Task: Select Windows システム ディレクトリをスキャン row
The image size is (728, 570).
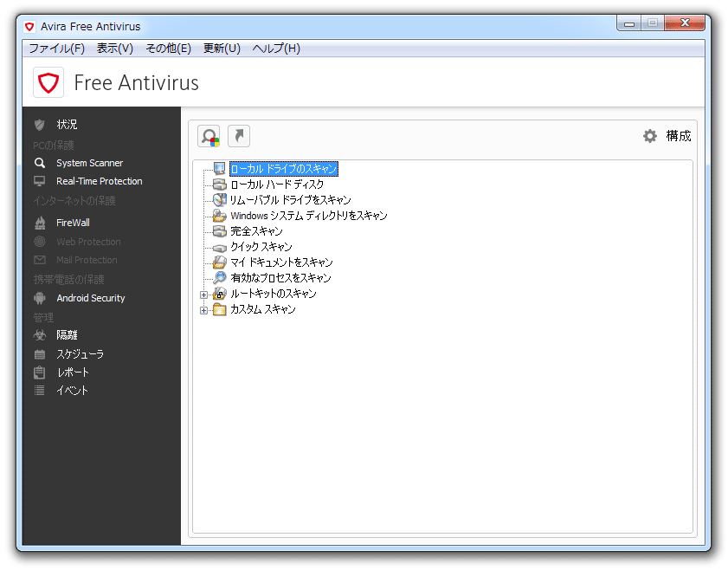Action: click(309, 216)
